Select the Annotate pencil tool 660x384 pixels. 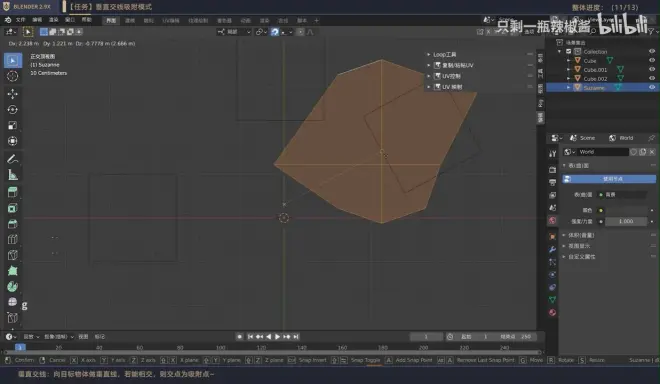pyautogui.click(x=13, y=159)
